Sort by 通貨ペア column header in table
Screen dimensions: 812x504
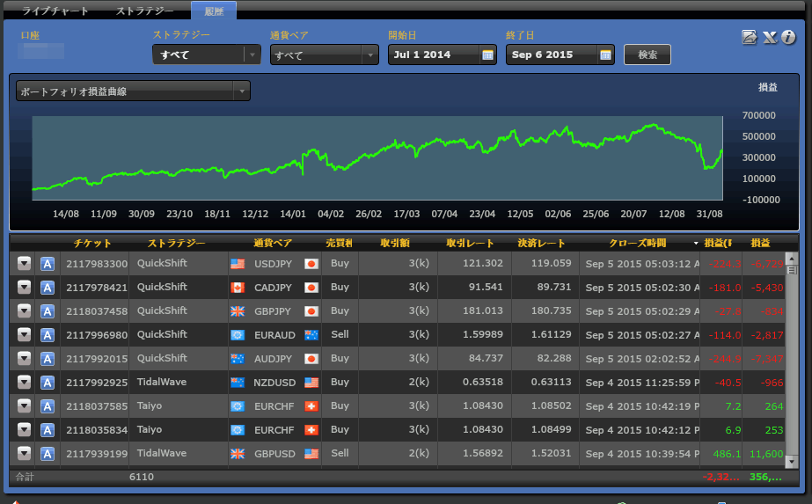click(273, 243)
